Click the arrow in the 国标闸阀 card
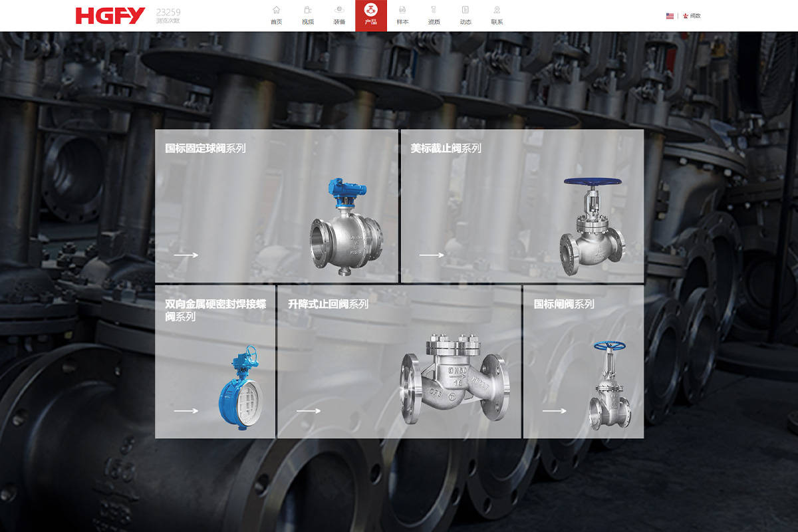Screen dimensions: 798x532 (554, 411)
